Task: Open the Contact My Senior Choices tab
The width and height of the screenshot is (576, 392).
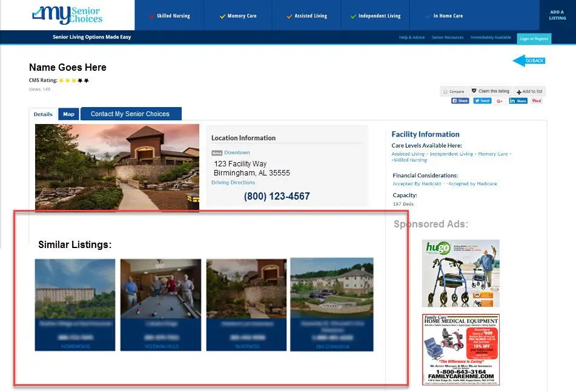Action: [130, 114]
